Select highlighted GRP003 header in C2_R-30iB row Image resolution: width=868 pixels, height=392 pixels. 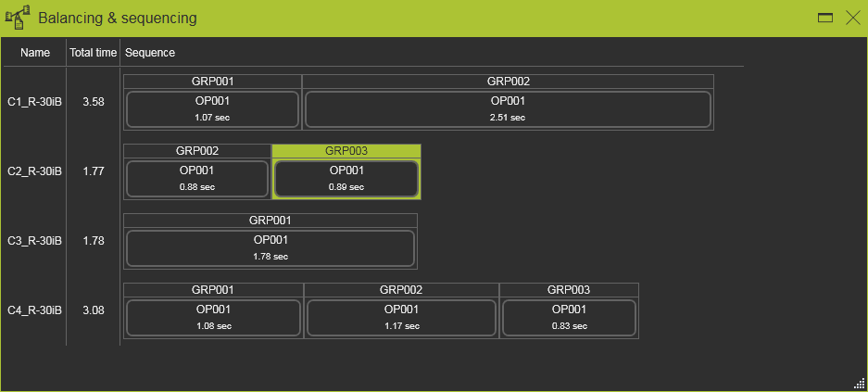click(346, 151)
